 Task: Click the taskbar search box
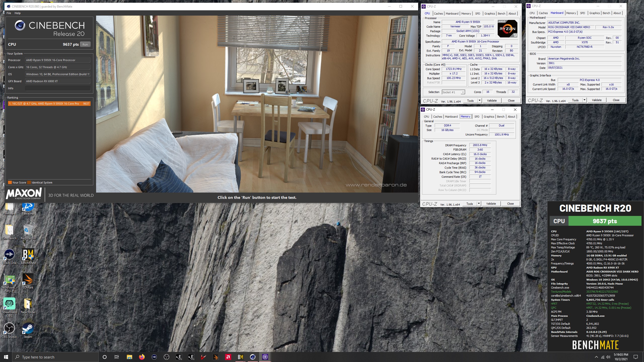tap(55, 357)
